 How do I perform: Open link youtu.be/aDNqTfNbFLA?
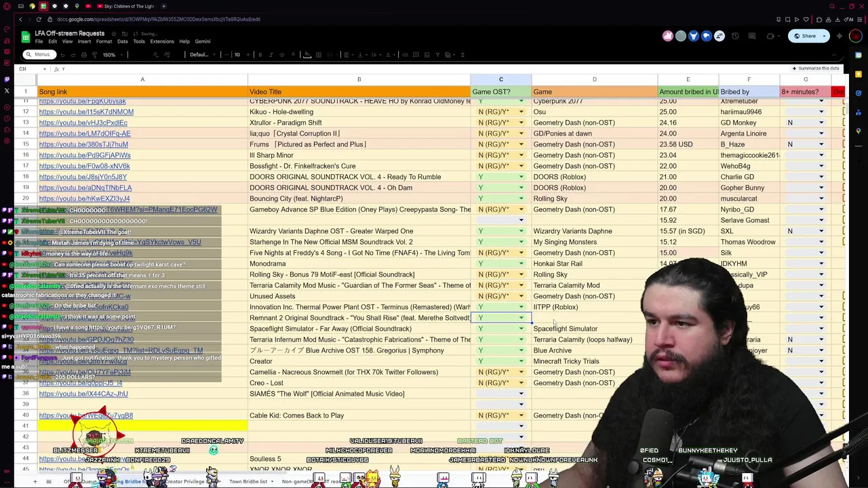point(85,188)
